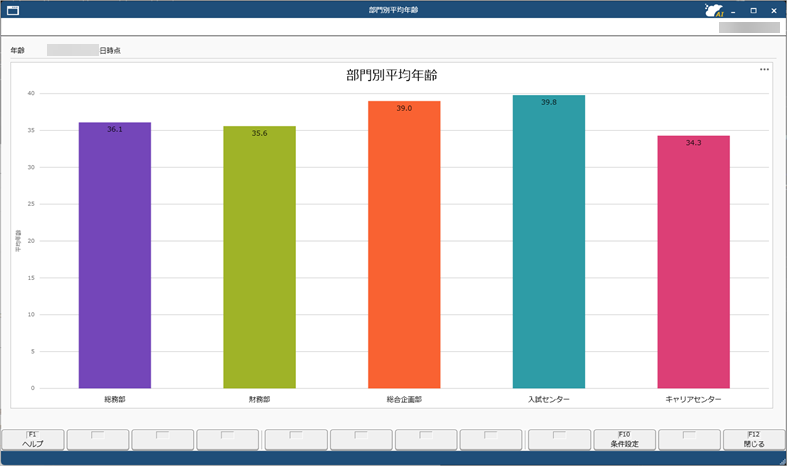Maximize the 部門別平均年齢 window
The width and height of the screenshot is (788, 466).
click(x=753, y=11)
